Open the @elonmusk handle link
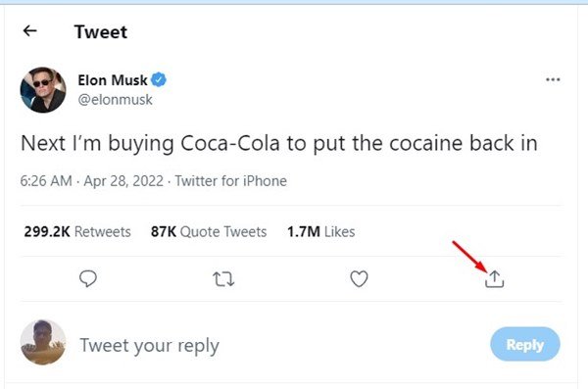Image resolution: width=588 pixels, height=389 pixels. (115, 100)
